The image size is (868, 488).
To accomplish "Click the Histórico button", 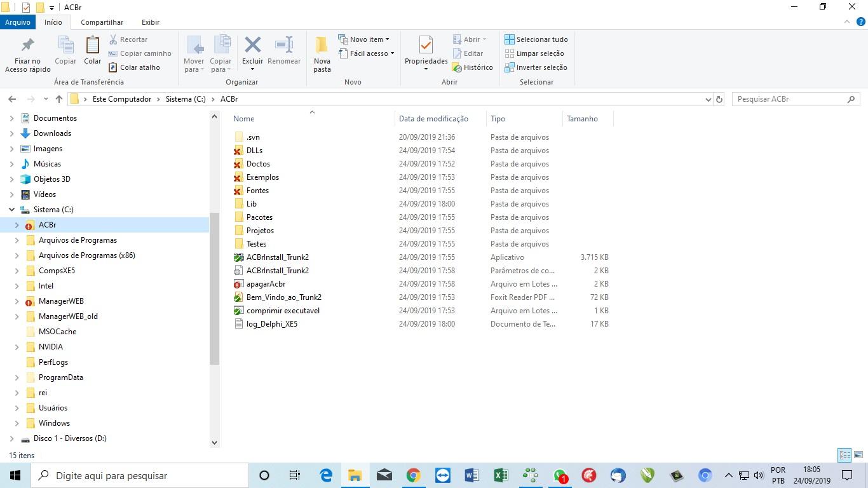I will (x=473, y=67).
